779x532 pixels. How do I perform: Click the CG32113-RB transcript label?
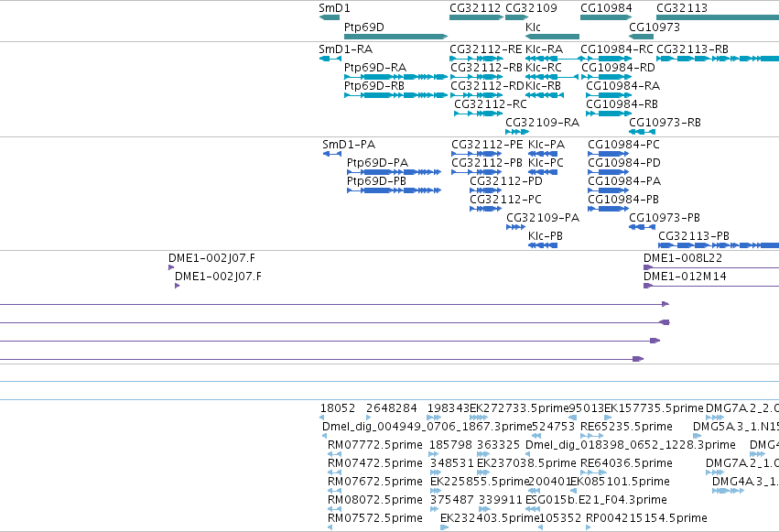click(693, 49)
